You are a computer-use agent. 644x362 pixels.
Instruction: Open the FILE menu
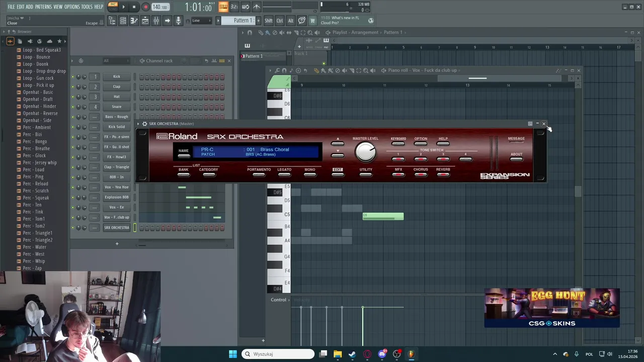click(11, 7)
